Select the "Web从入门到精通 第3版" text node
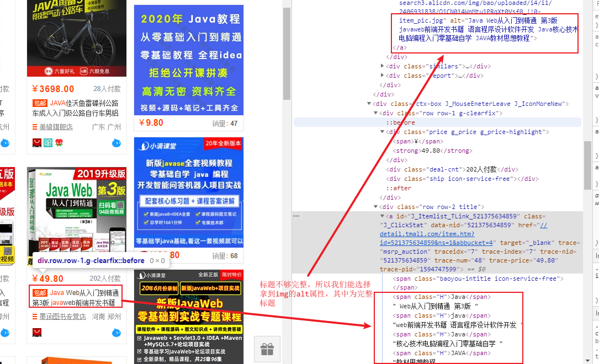 tap(436, 306)
